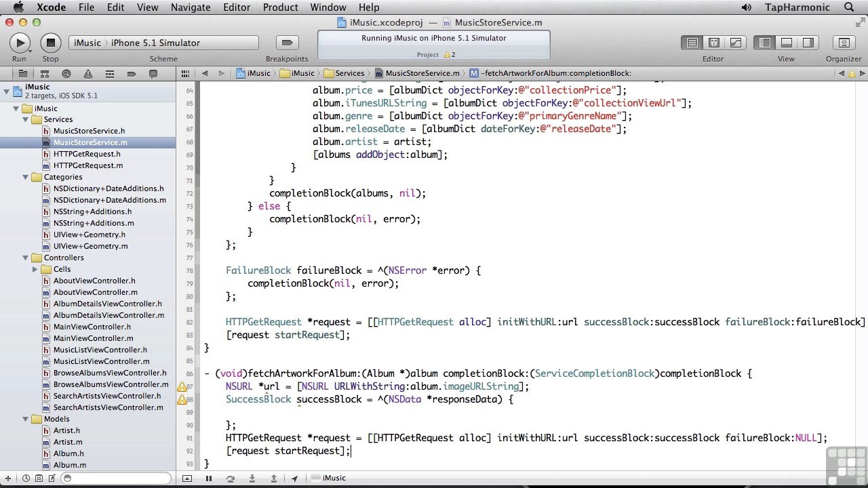Open the fetchArtworkForAlbum method jump bar menu
Viewport: 868px width, 488px height.
click(550, 73)
